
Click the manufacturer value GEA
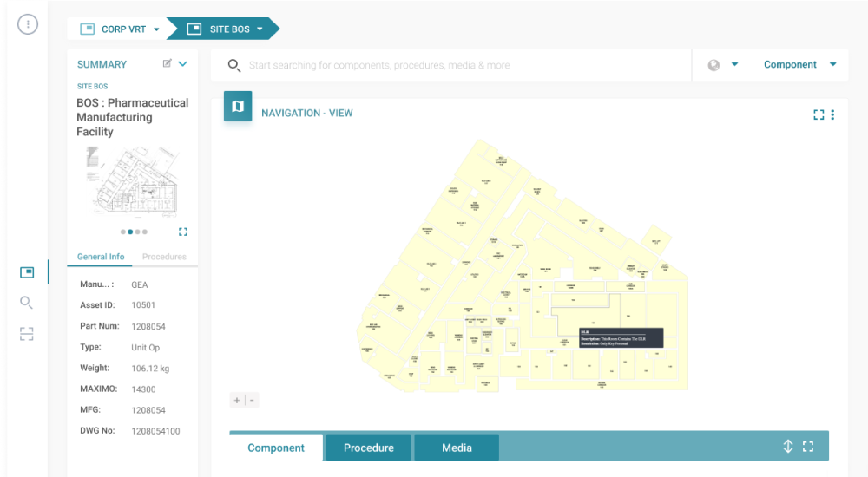coord(140,284)
